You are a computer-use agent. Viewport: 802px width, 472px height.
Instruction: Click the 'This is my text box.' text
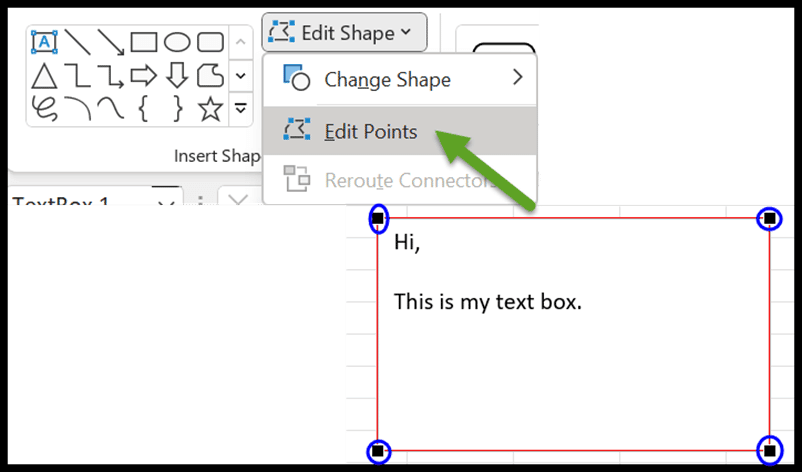click(488, 302)
